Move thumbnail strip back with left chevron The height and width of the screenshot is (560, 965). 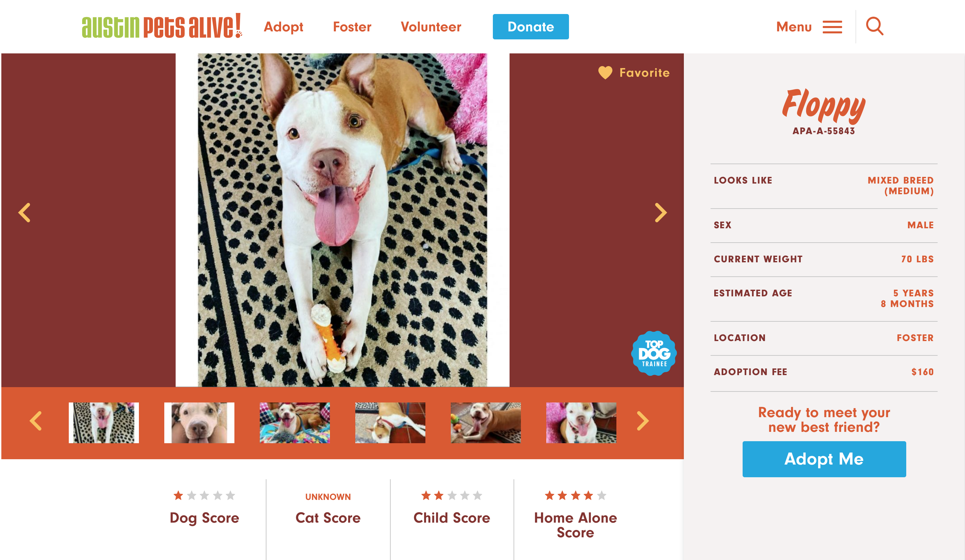pyautogui.click(x=36, y=421)
